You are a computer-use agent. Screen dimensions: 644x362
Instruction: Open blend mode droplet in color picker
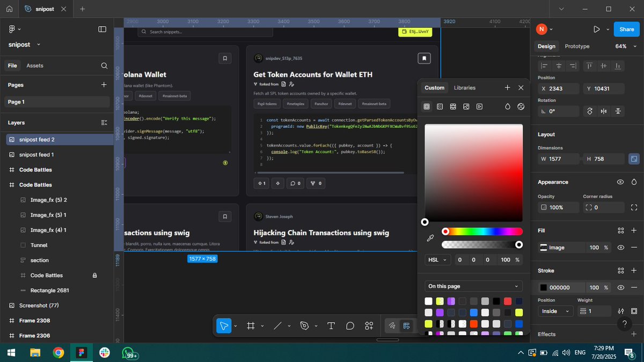(x=508, y=107)
